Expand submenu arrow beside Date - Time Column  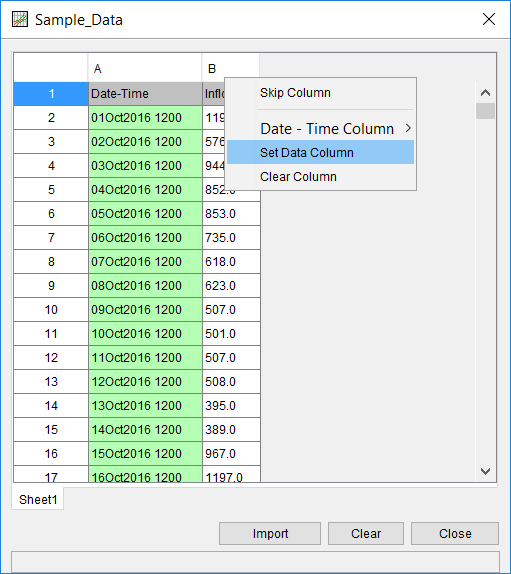click(x=408, y=128)
